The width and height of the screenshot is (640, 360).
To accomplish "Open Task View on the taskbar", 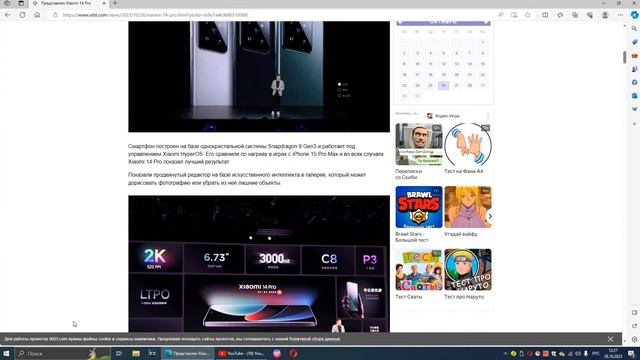I will [x=119, y=353].
